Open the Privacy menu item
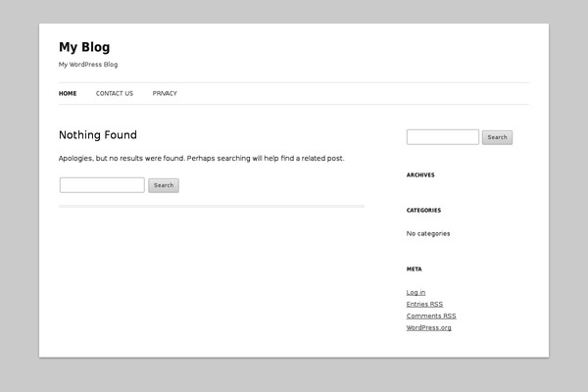The width and height of the screenshot is (588, 392). pyautogui.click(x=165, y=93)
